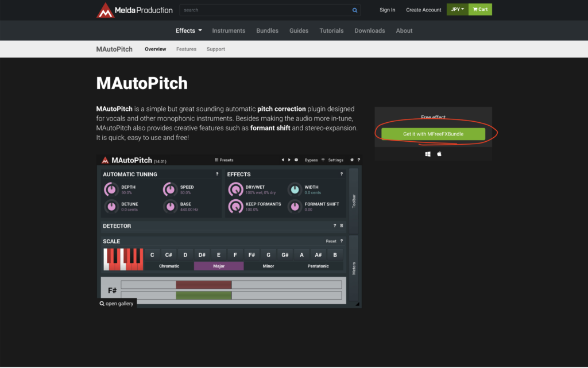Viewport: 588px width, 368px height.
Task: Select the Major scale option
Action: pyautogui.click(x=219, y=266)
